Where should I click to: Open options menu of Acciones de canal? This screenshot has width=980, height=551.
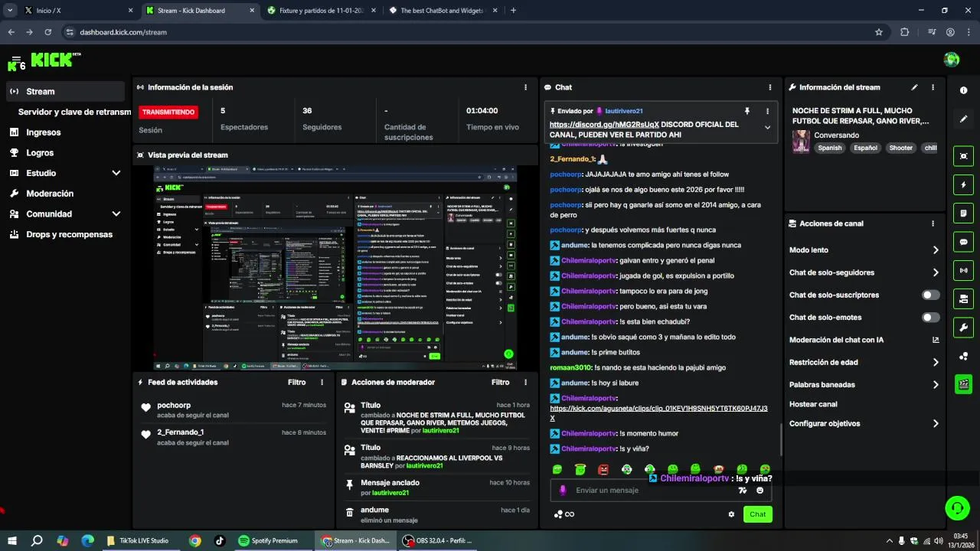click(x=933, y=223)
